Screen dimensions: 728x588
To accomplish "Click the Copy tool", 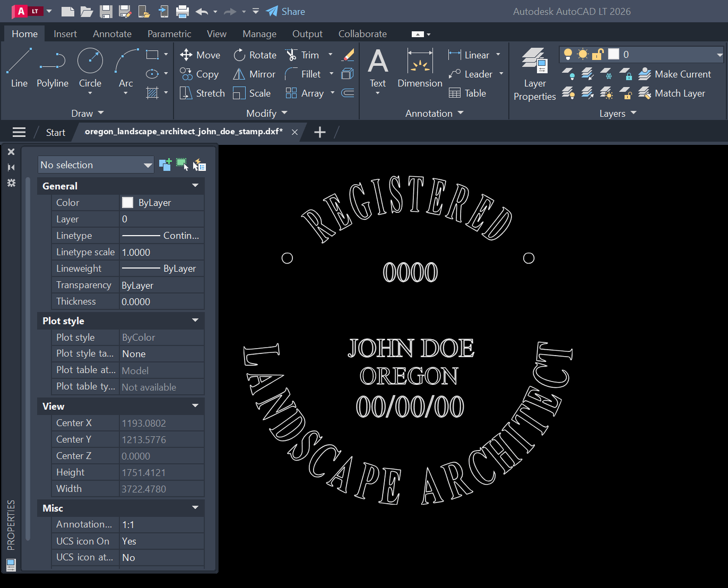I will 200,74.
